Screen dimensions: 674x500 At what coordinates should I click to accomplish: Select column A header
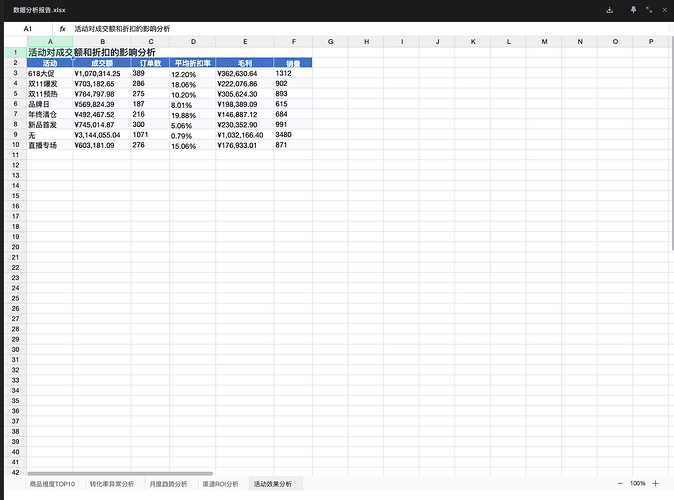click(50, 42)
